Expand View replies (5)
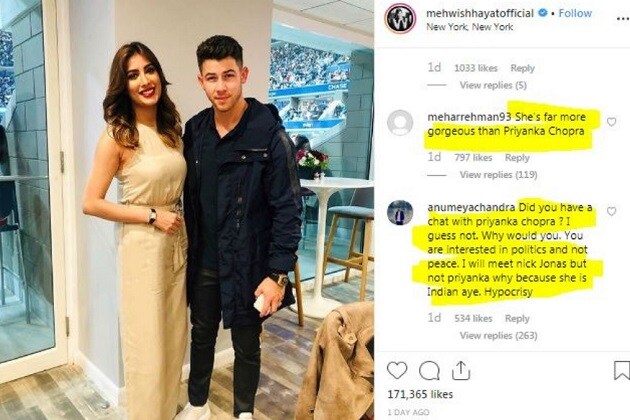This screenshot has height=420, width=630. coord(493,85)
